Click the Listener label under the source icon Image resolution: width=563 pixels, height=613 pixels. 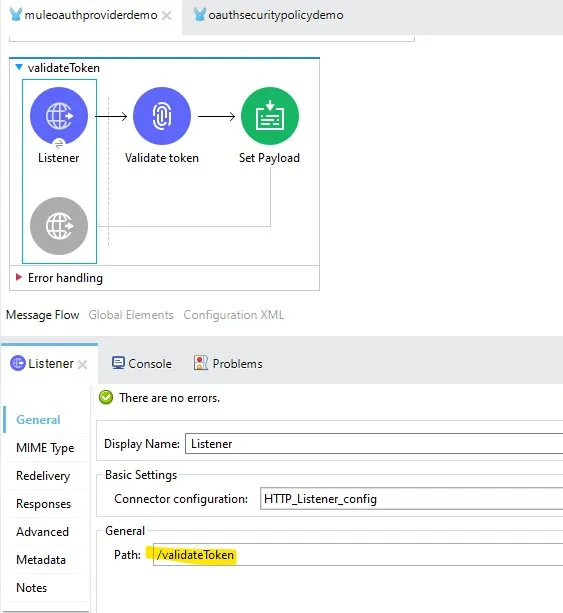(59, 158)
